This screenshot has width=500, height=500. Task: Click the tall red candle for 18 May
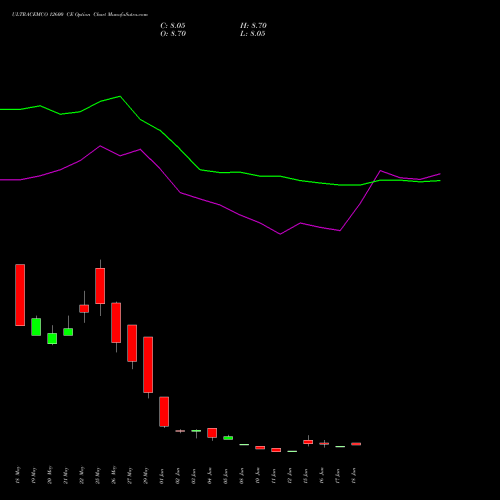click(20, 295)
